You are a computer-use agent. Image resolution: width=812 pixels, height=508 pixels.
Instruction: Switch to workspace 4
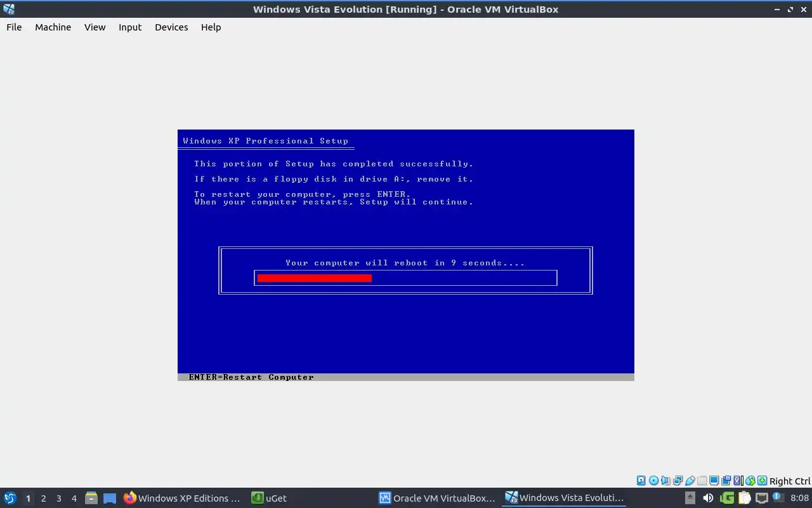click(x=74, y=498)
